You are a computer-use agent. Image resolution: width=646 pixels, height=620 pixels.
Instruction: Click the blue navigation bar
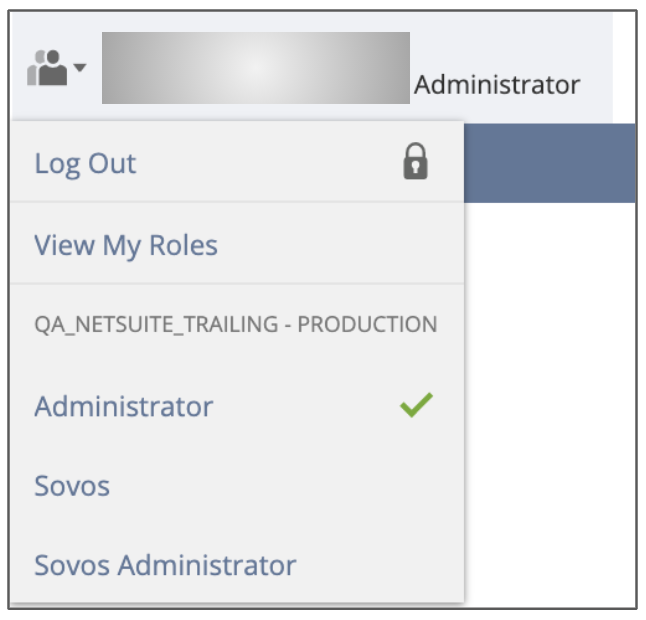(550, 163)
